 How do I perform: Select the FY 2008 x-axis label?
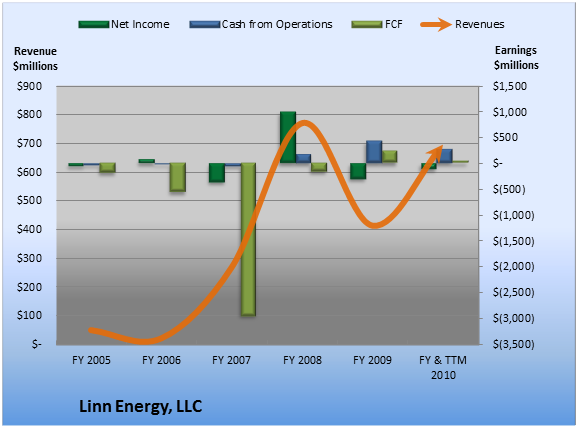(x=302, y=360)
